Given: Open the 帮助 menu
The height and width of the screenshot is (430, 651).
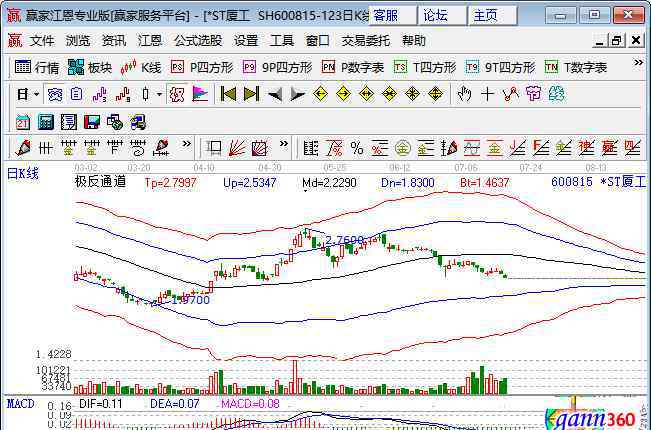Looking at the screenshot, I should [x=414, y=41].
